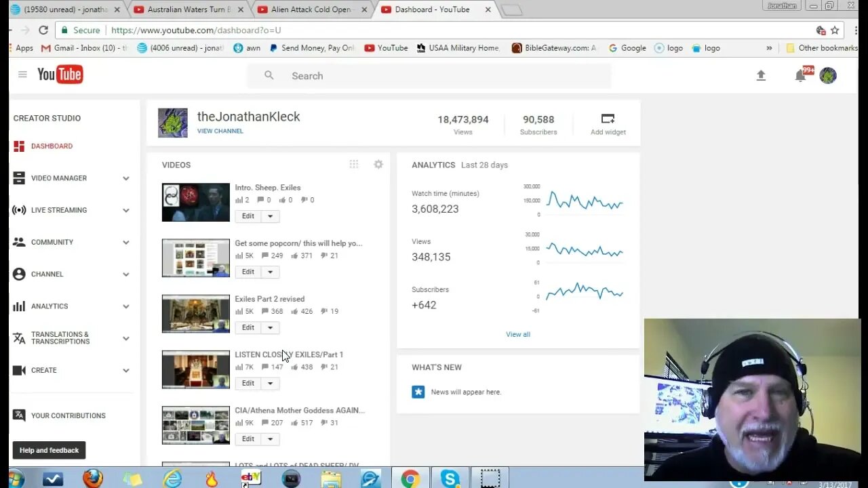Expand Translations & Transcriptions section
Image resolution: width=868 pixels, height=488 pixels.
(125, 338)
